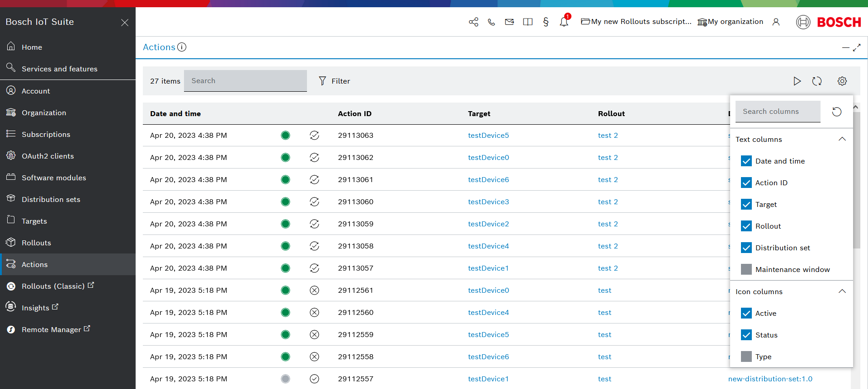Open the user profile icon
868x389 pixels.
click(x=776, y=22)
